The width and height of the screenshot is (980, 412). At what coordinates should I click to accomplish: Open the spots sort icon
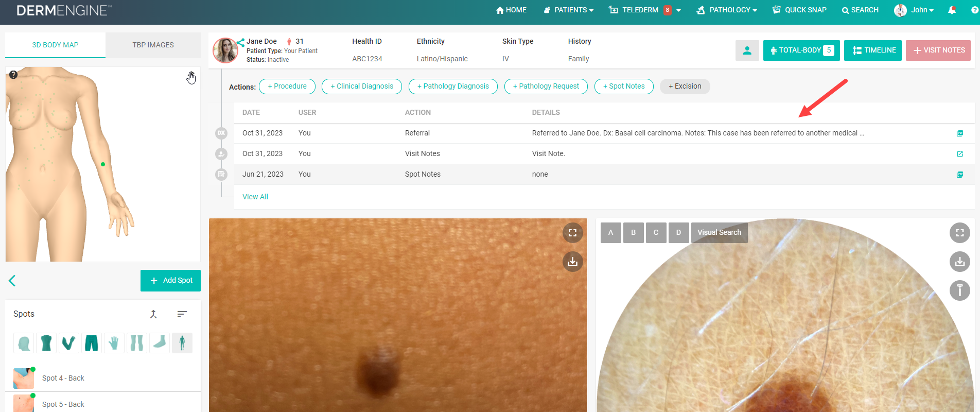pyautogui.click(x=182, y=314)
